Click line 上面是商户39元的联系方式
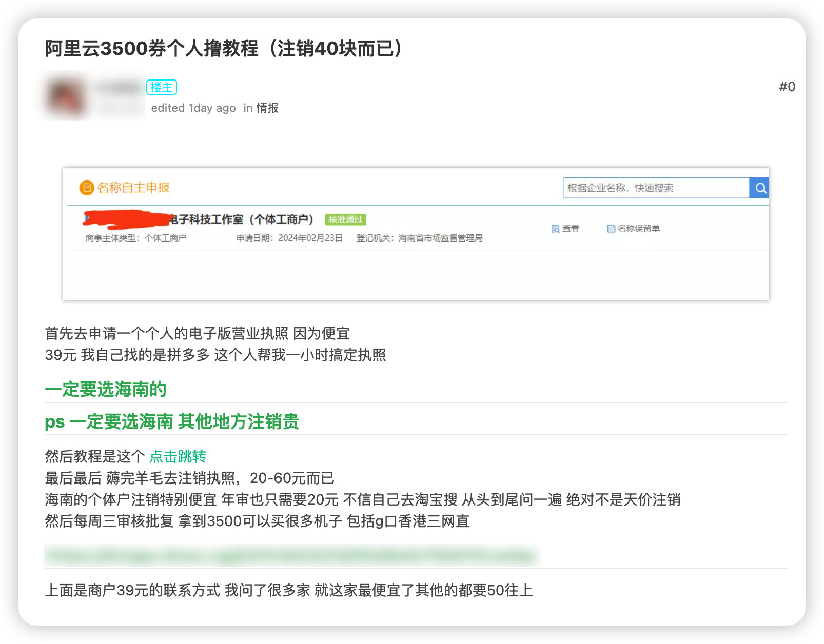Screen dimensions: 824x644 289,591
